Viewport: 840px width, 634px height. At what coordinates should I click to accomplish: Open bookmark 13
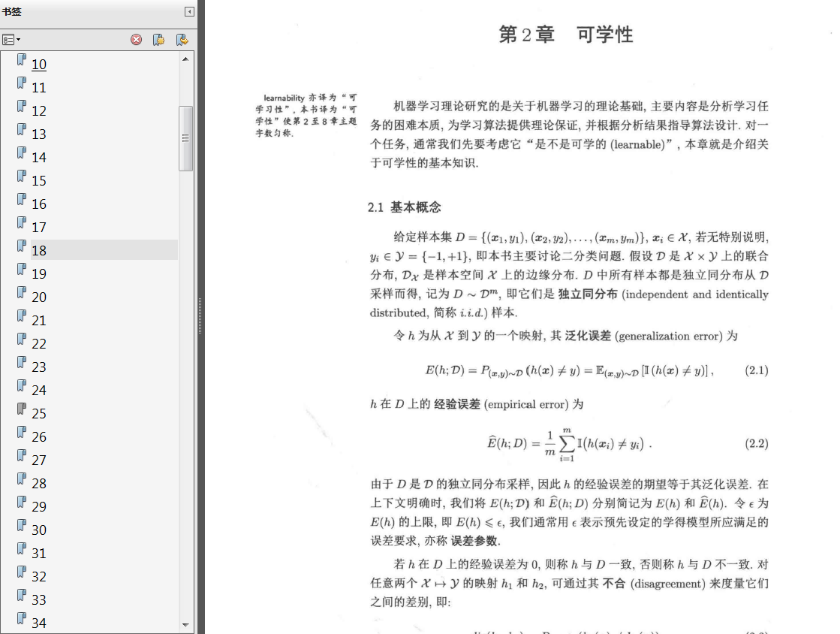pos(38,134)
